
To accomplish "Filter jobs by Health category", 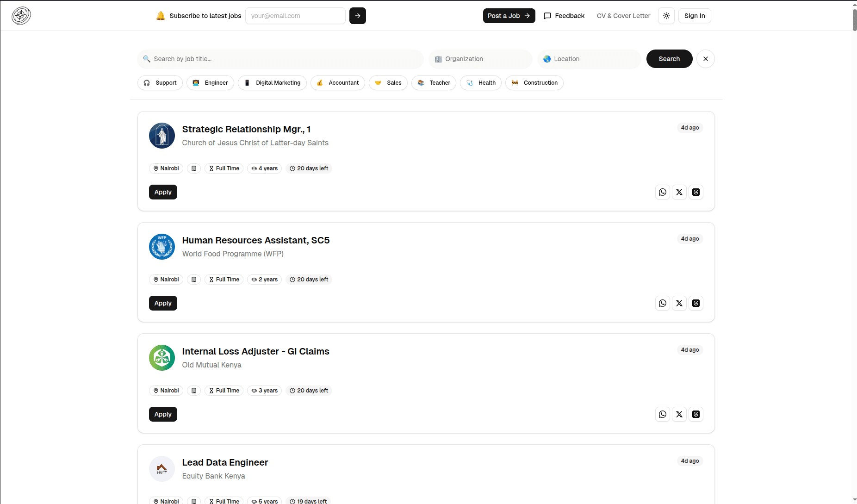I will pos(481,83).
